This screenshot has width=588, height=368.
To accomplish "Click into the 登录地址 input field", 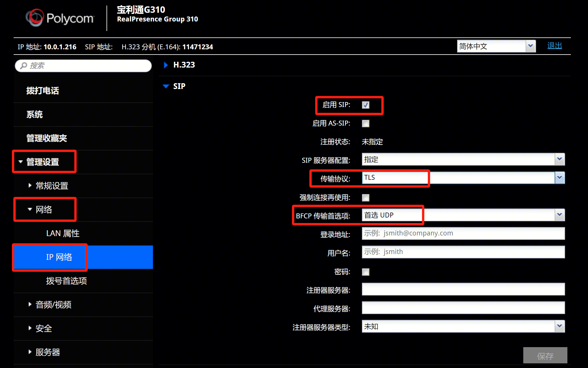I will 463,233.
